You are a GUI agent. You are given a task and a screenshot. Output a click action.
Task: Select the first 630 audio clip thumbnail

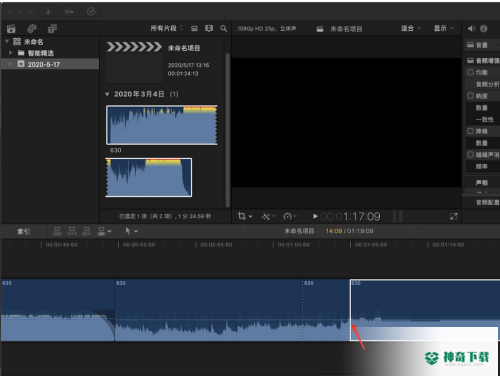coord(162,125)
